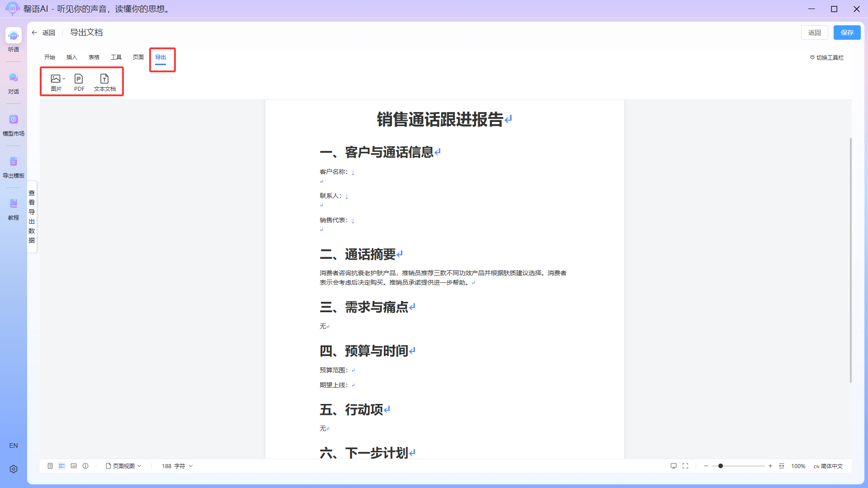Viewport: 868px width, 488px height.
Task: Click the blue 保存 button
Action: point(847,33)
